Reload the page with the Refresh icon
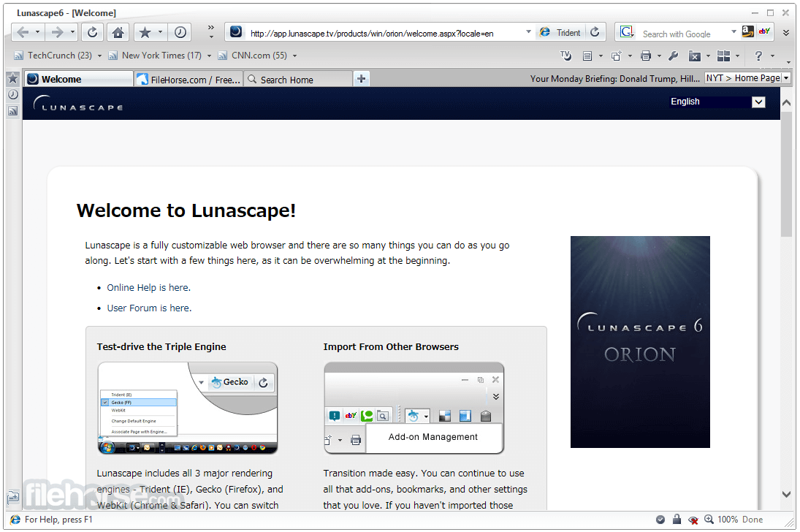Image resolution: width=800 pixels, height=532 pixels. point(92,32)
